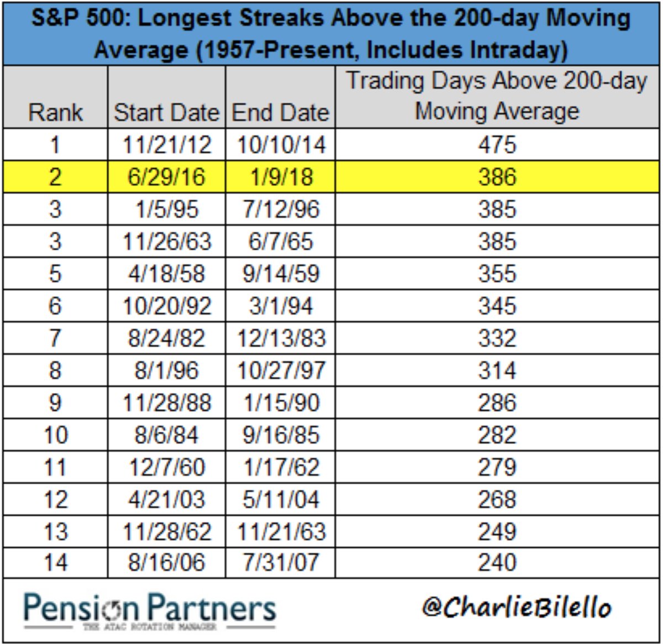Click the cell with value 314
This screenshot has width=663, height=644.
(x=497, y=370)
